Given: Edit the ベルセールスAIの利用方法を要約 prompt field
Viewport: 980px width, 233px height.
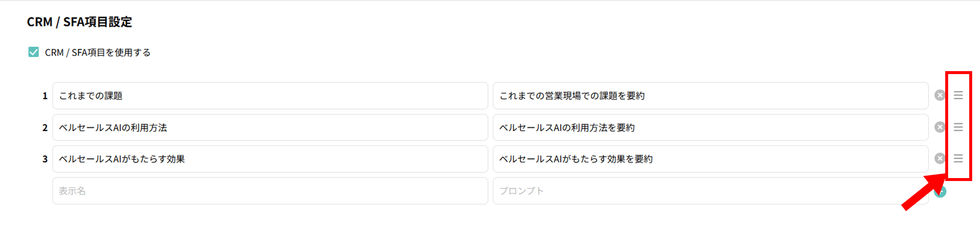Looking at the screenshot, I should tap(710, 128).
